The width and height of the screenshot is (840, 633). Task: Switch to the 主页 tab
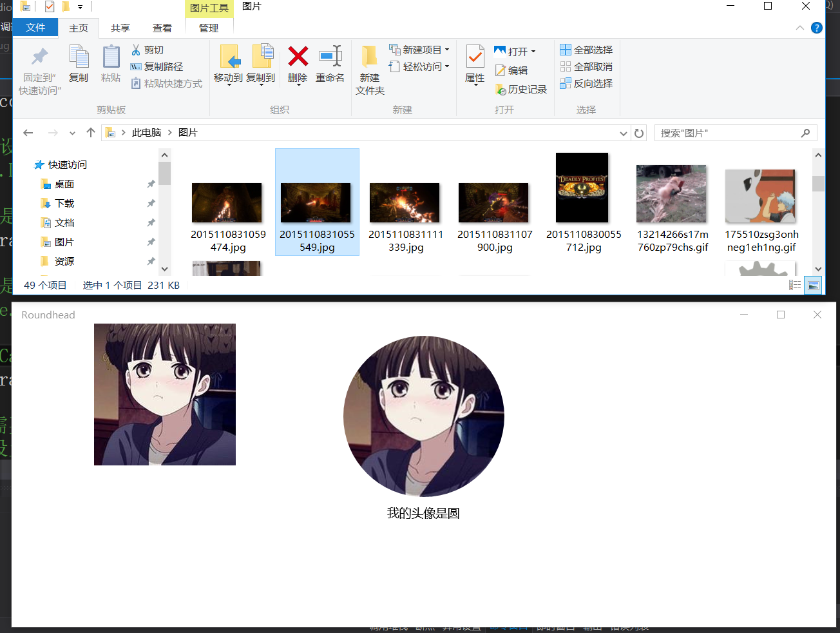pyautogui.click(x=79, y=28)
